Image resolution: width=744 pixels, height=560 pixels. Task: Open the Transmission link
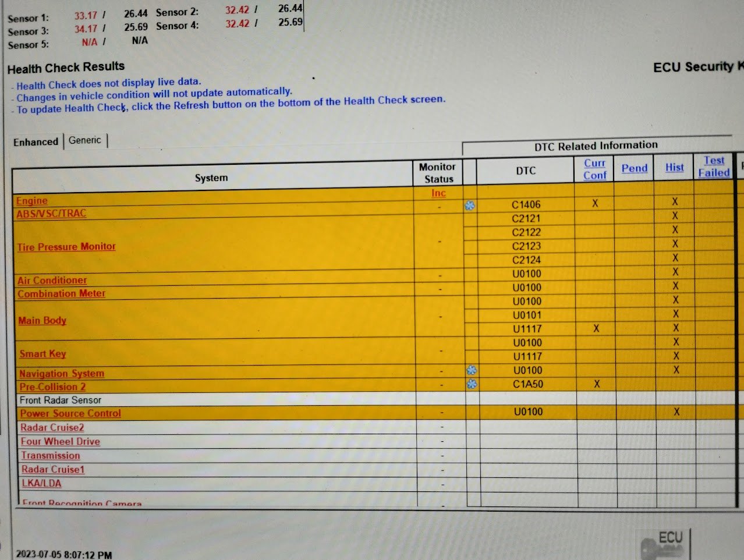pyautogui.click(x=51, y=456)
